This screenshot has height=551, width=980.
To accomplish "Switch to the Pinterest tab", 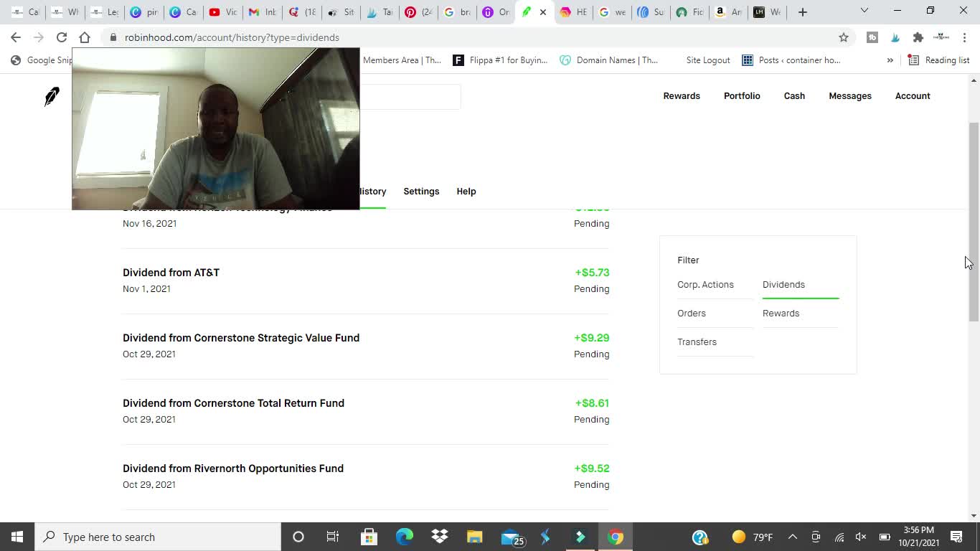I will [x=418, y=12].
